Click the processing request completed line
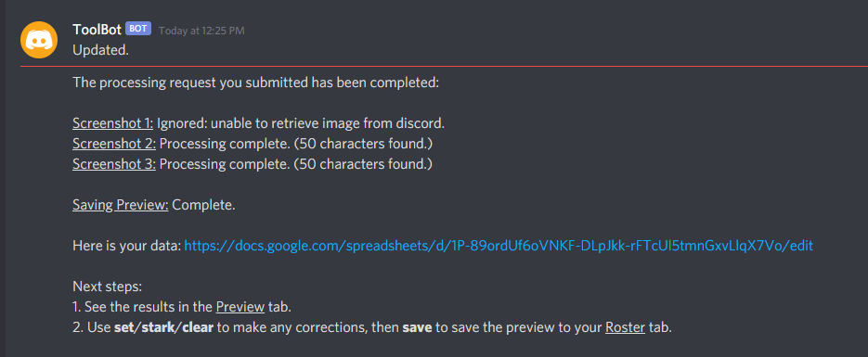 click(x=255, y=83)
